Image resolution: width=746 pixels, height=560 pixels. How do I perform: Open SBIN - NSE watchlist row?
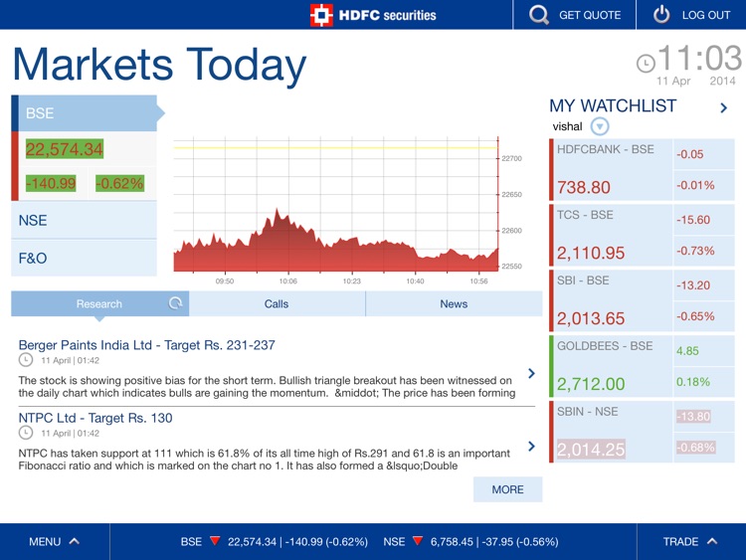point(642,432)
